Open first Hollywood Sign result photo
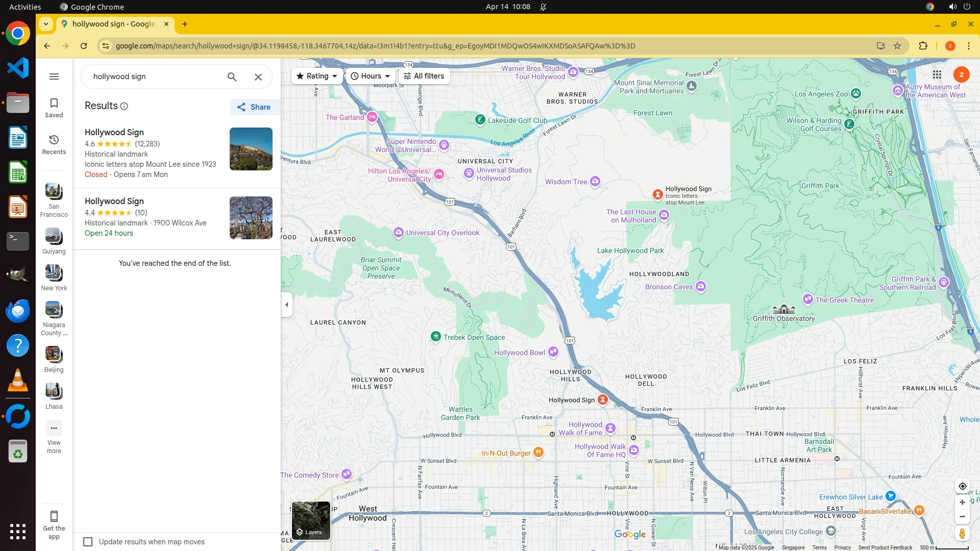980x551 pixels. click(x=251, y=149)
